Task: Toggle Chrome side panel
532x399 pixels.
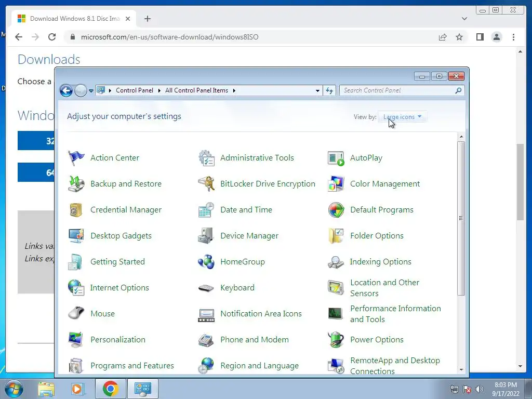Action: (480, 37)
